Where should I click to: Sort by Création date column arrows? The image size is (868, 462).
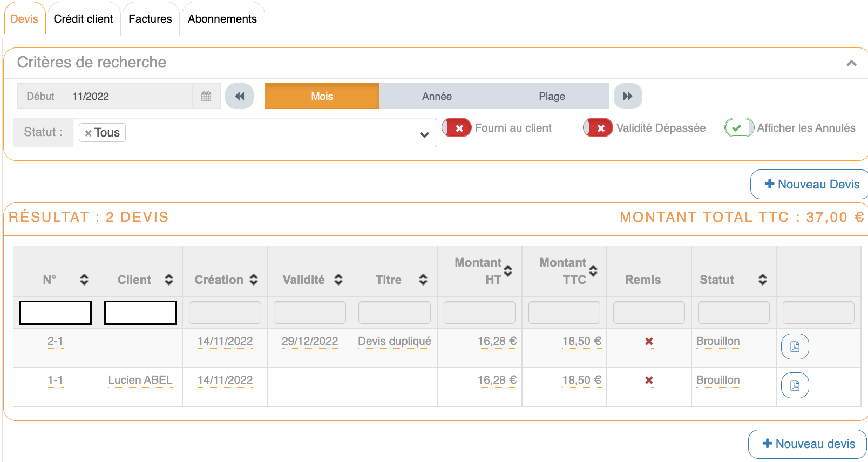[x=254, y=280]
